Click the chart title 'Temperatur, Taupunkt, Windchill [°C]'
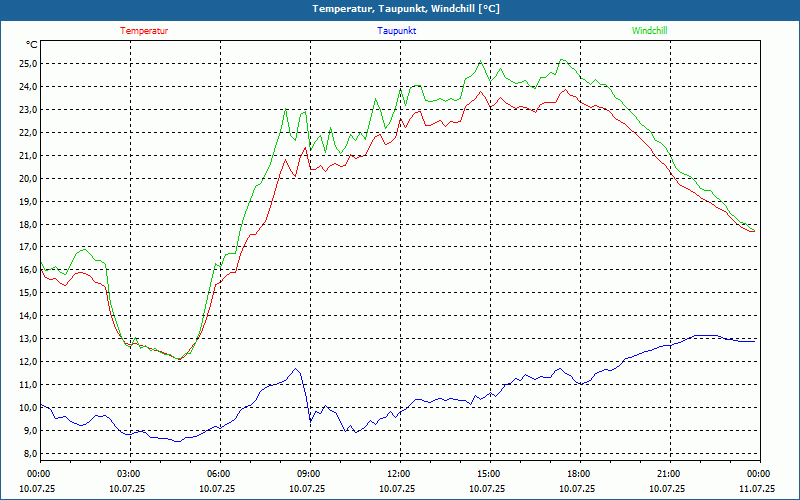Image resolution: width=800 pixels, height=500 pixels. click(x=406, y=9)
